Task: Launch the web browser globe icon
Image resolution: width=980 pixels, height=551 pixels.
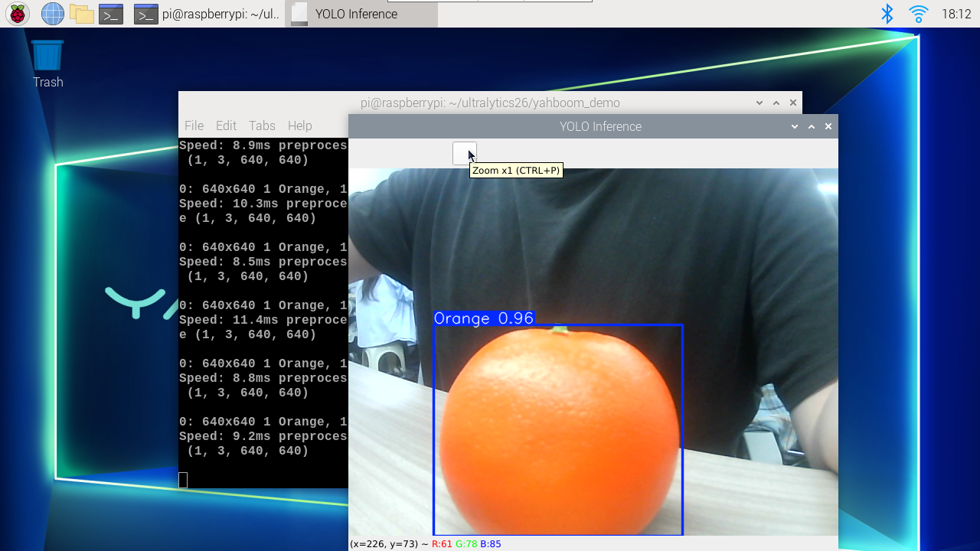Action: tap(52, 14)
